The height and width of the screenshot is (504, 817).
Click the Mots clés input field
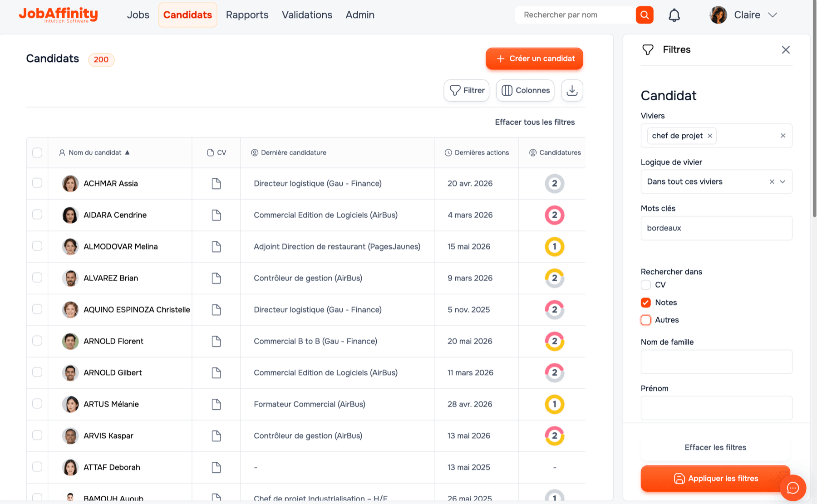[716, 228]
